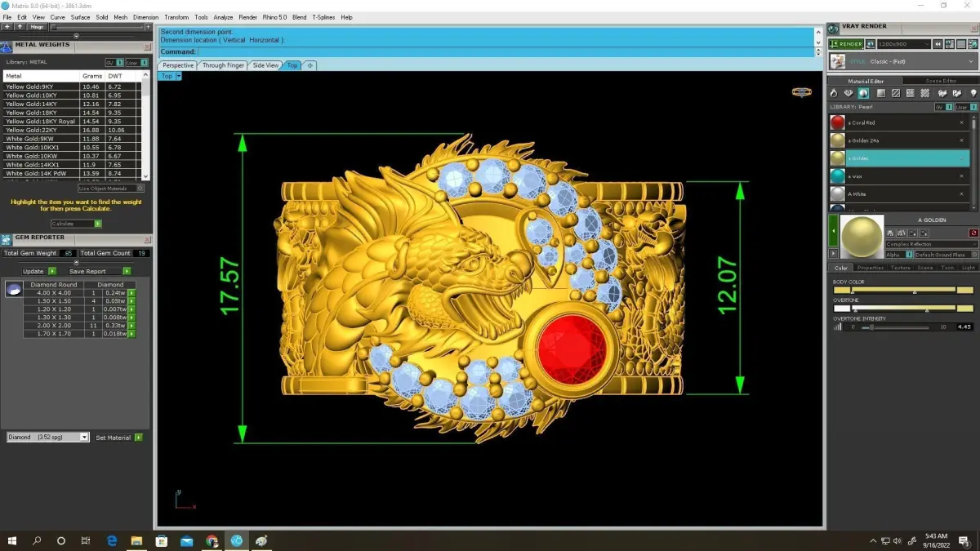
Task: Toggle the GV library filter in Metal Weights
Action: 113,62
